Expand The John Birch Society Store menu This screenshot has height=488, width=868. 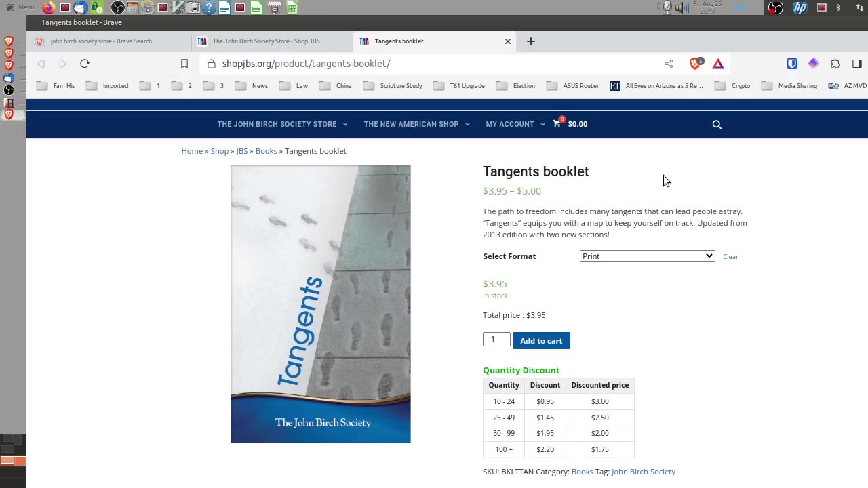pyautogui.click(x=282, y=124)
